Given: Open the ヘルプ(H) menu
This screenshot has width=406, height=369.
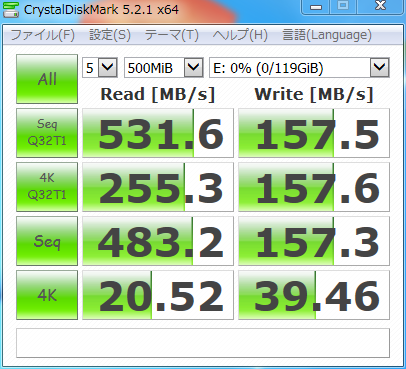Looking at the screenshot, I should 240,35.
